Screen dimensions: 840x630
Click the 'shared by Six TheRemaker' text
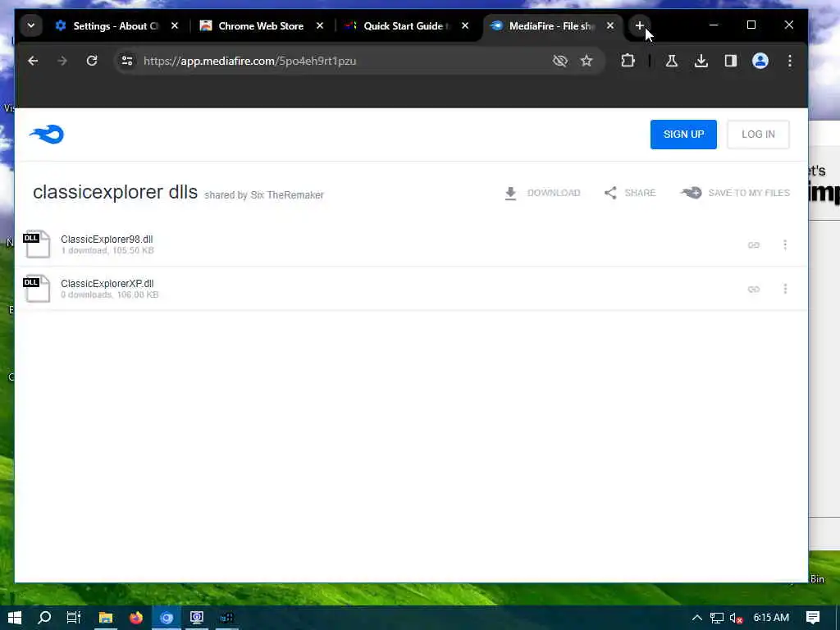coord(264,195)
